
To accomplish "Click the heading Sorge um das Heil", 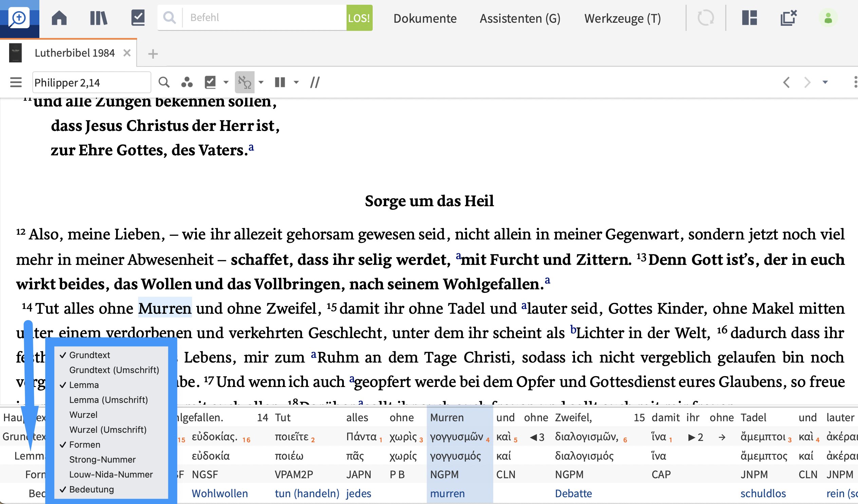I will tap(429, 201).
